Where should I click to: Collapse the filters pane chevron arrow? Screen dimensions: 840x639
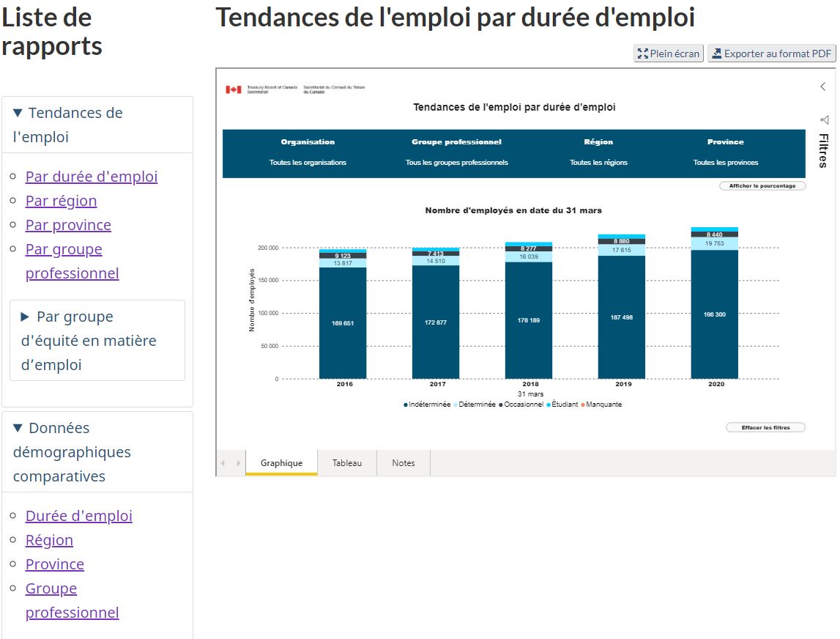[823, 86]
